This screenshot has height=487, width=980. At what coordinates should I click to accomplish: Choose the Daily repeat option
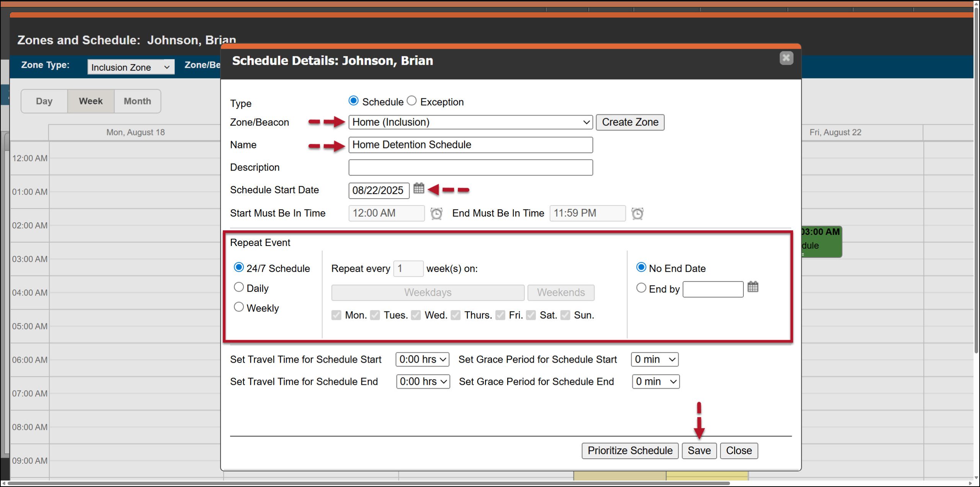pos(239,287)
